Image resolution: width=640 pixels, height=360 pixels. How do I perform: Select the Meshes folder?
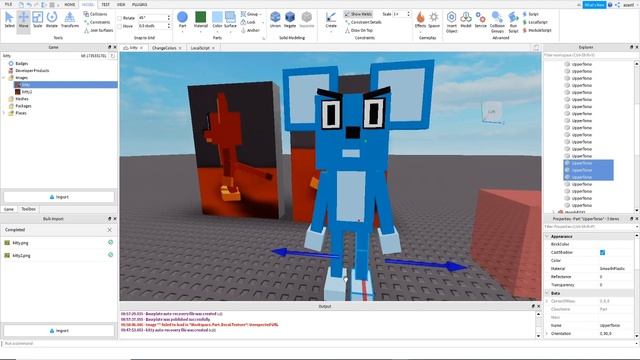coord(22,99)
